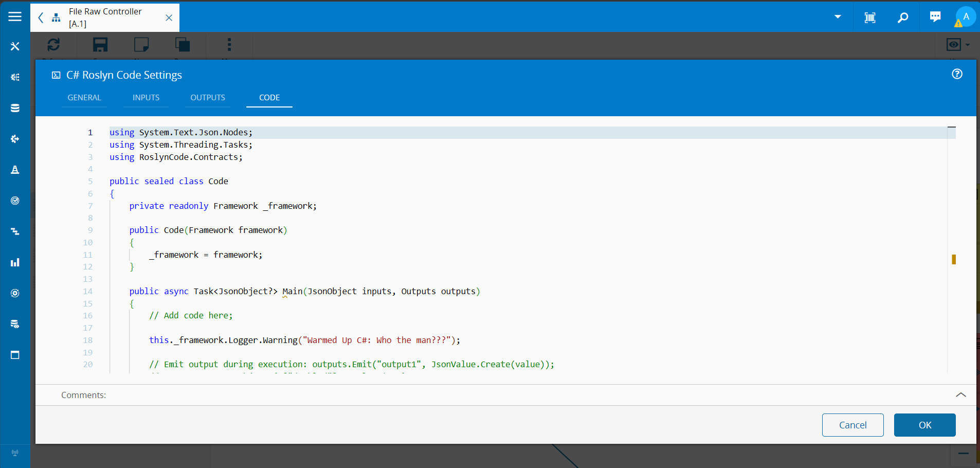Open the target circle sidebar icon
The image size is (980, 468).
click(15, 293)
